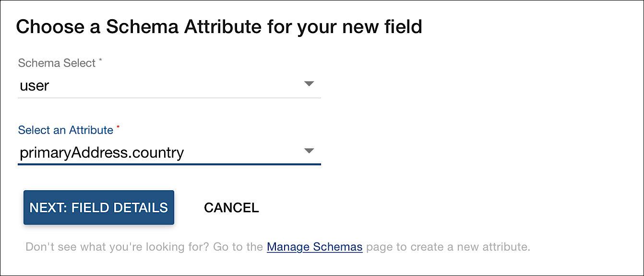The height and width of the screenshot is (276, 644).
Task: Click the word 'field' in the dialog heading
Action: [403, 27]
